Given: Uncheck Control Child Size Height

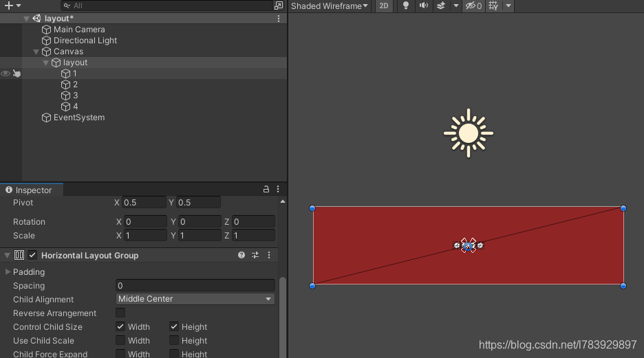Looking at the screenshot, I should click(174, 327).
